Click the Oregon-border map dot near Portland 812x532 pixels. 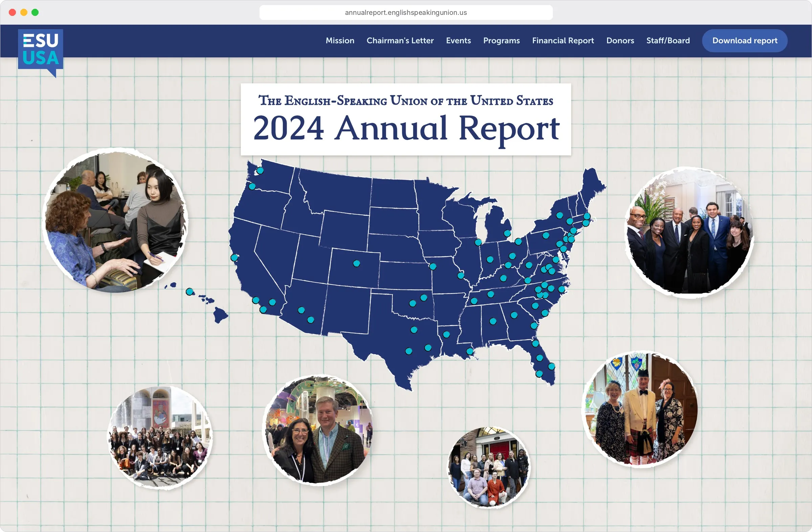click(x=252, y=186)
